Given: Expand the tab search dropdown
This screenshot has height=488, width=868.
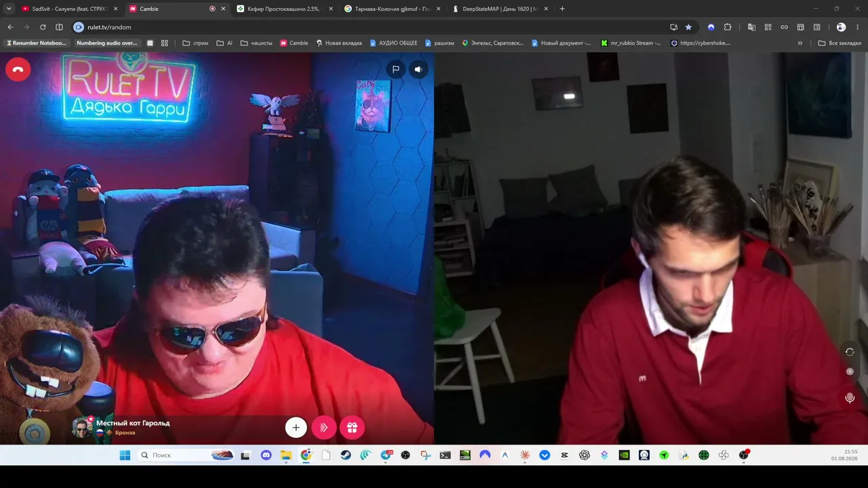Looking at the screenshot, I should [x=9, y=9].
